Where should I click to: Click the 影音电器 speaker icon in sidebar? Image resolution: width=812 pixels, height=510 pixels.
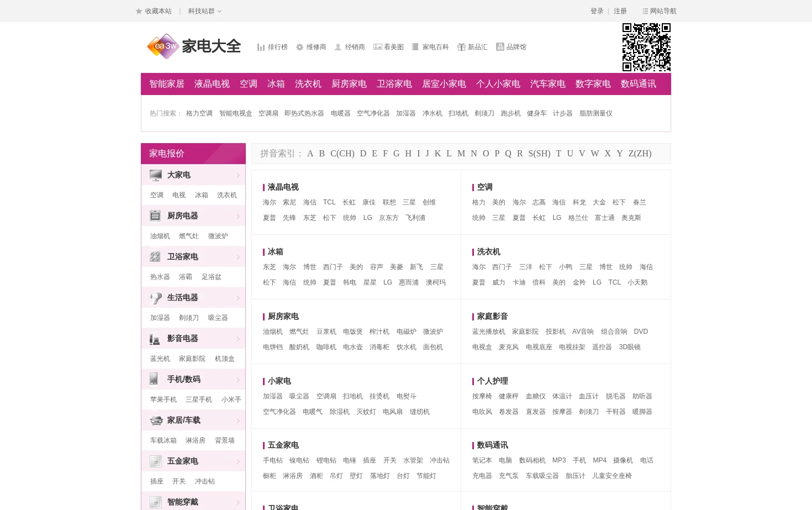tap(155, 339)
